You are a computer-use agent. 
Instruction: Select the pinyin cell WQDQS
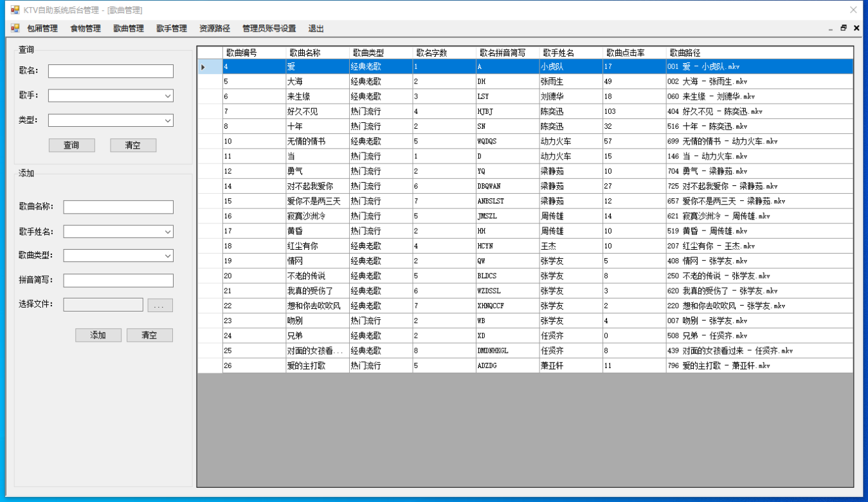tap(507, 141)
